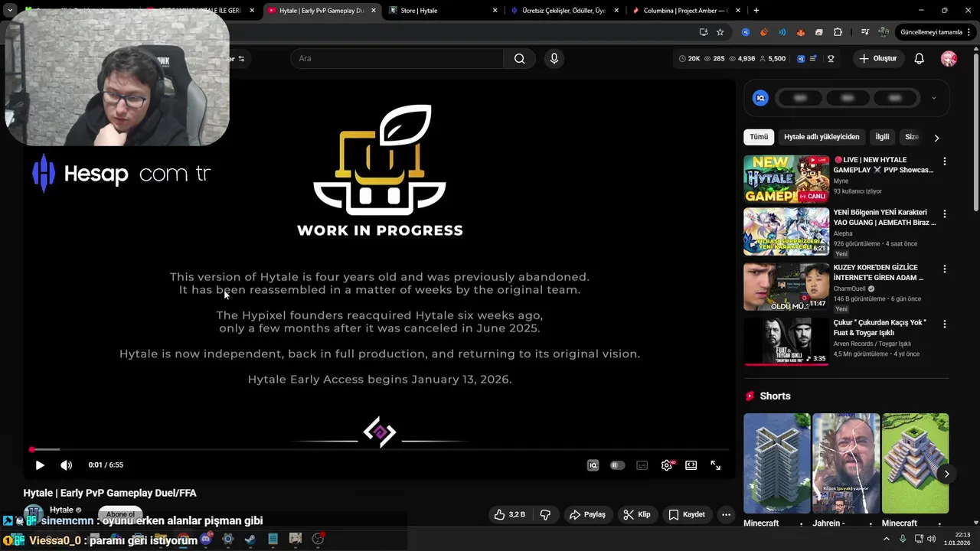This screenshot has height=551, width=980.
Task: Click the trophy icon in vidIQ bar
Action: coord(831,58)
